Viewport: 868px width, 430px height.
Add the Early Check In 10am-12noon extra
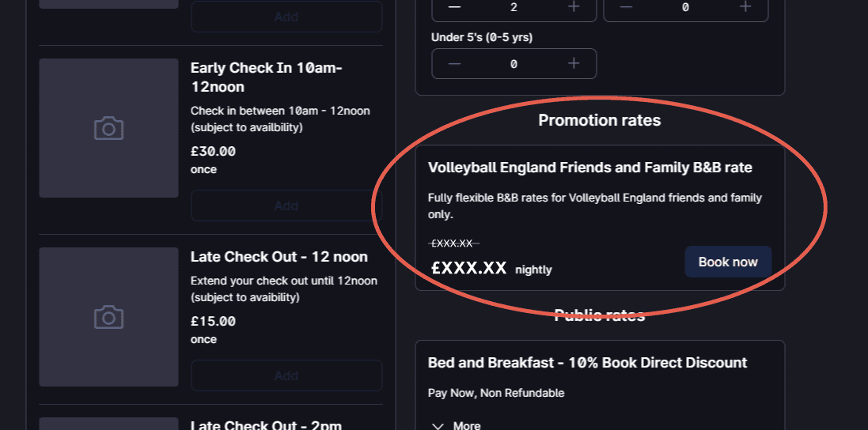tap(286, 206)
